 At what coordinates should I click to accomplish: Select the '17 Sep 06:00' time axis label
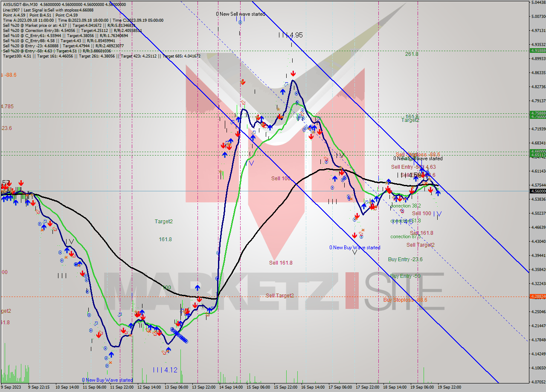click(340, 387)
